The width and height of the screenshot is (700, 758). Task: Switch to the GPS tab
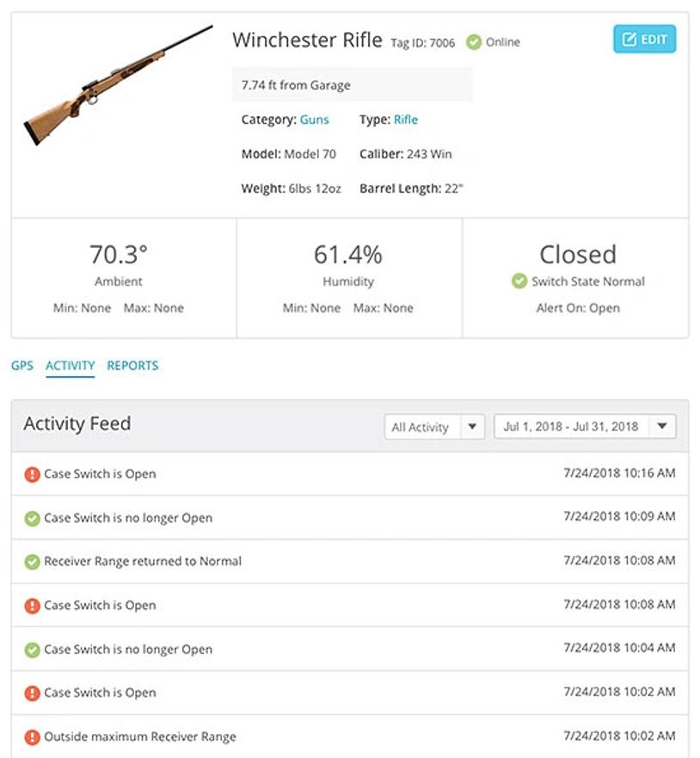[x=22, y=366]
